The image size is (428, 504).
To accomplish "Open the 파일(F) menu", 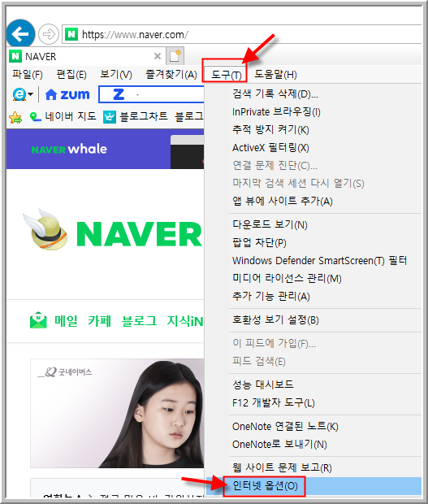I will coord(28,75).
